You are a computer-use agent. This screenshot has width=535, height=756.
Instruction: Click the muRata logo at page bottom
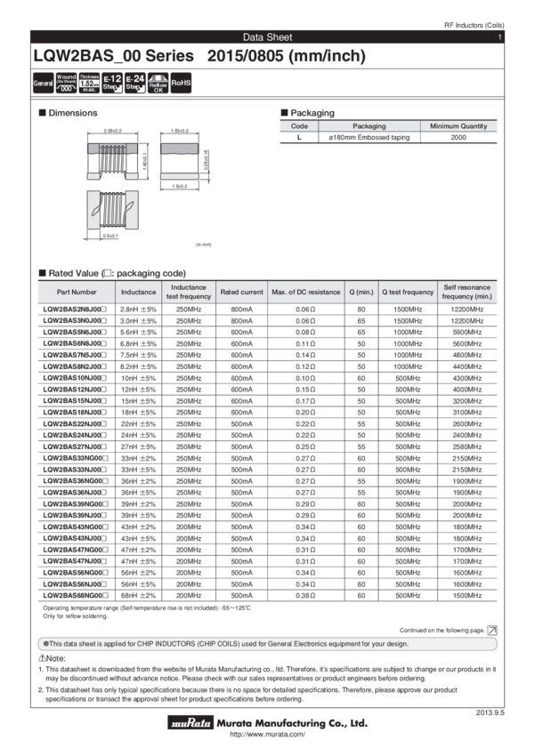pos(191,722)
